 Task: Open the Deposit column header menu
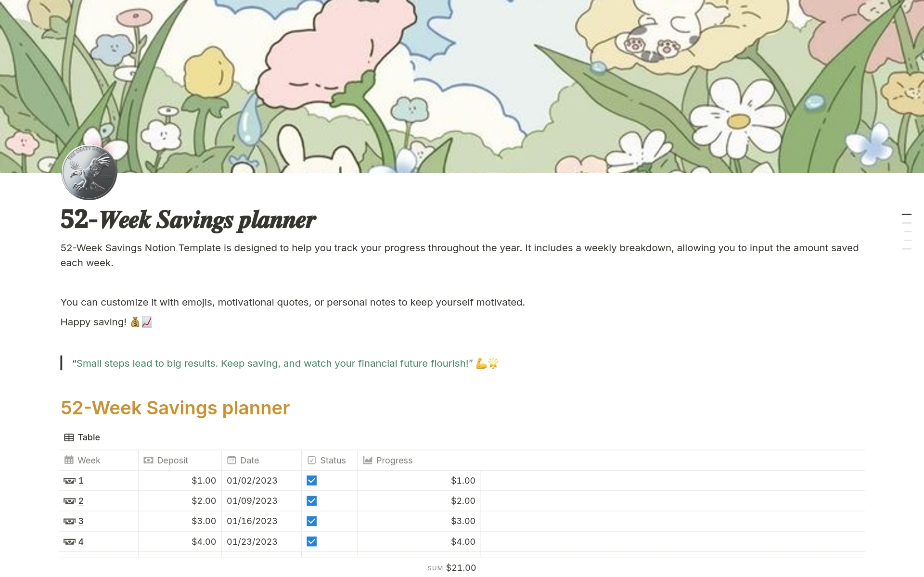click(172, 460)
